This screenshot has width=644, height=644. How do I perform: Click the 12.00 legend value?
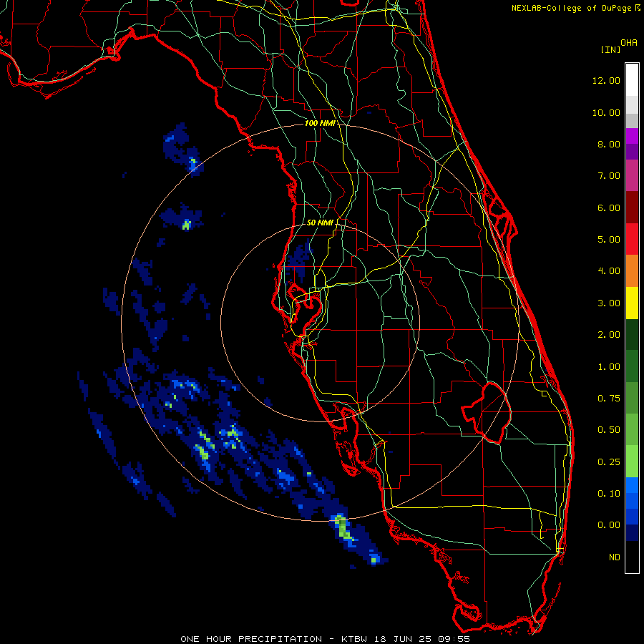(x=606, y=80)
